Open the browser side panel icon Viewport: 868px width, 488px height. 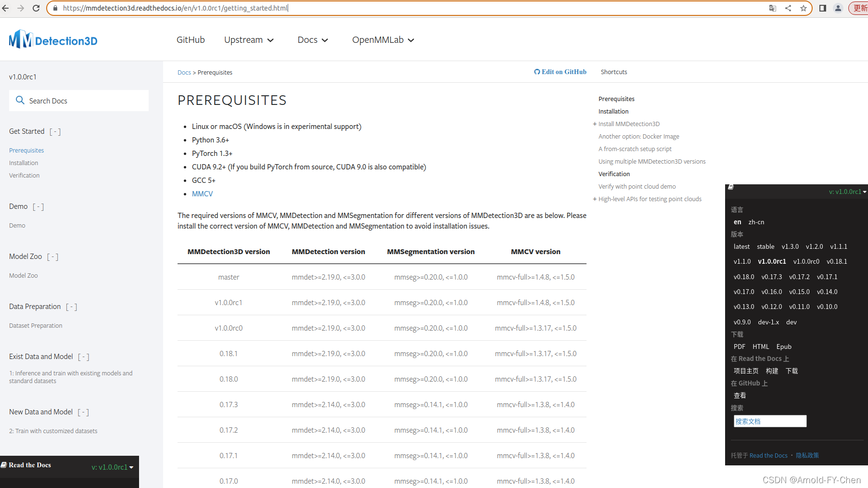point(823,8)
